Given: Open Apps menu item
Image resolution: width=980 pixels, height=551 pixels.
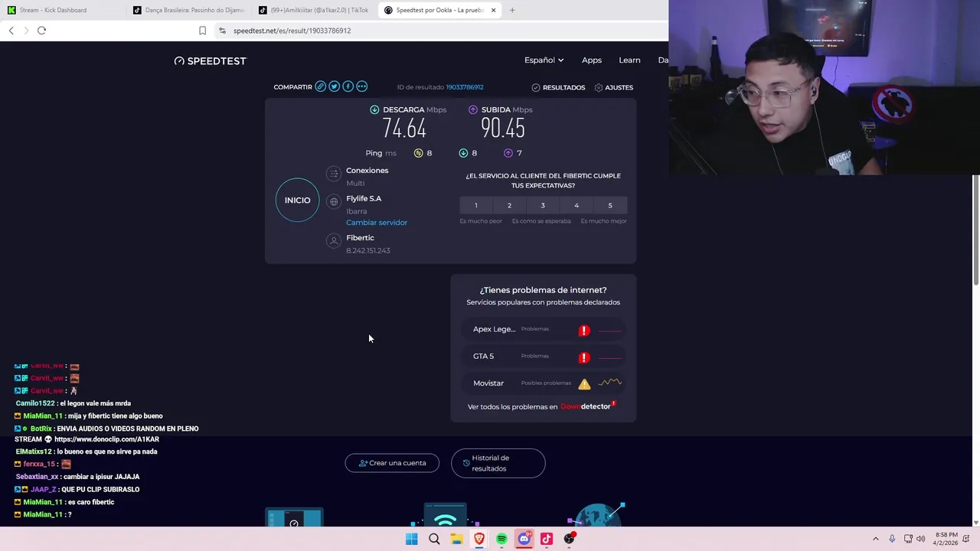Looking at the screenshot, I should click(592, 60).
